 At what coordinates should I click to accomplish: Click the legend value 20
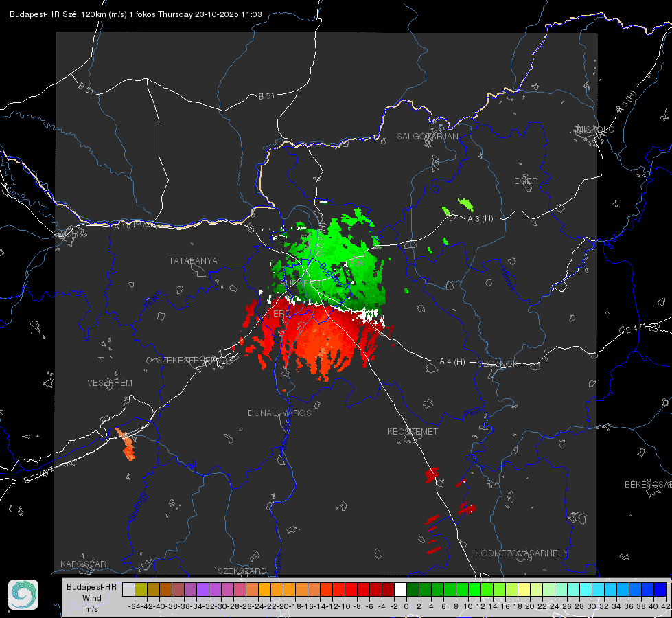(x=530, y=606)
